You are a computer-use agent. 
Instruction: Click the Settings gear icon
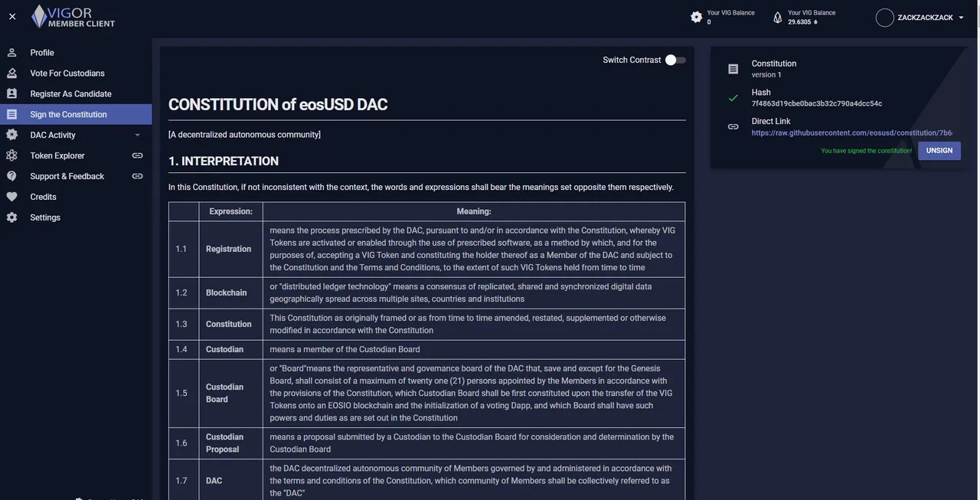[11, 217]
